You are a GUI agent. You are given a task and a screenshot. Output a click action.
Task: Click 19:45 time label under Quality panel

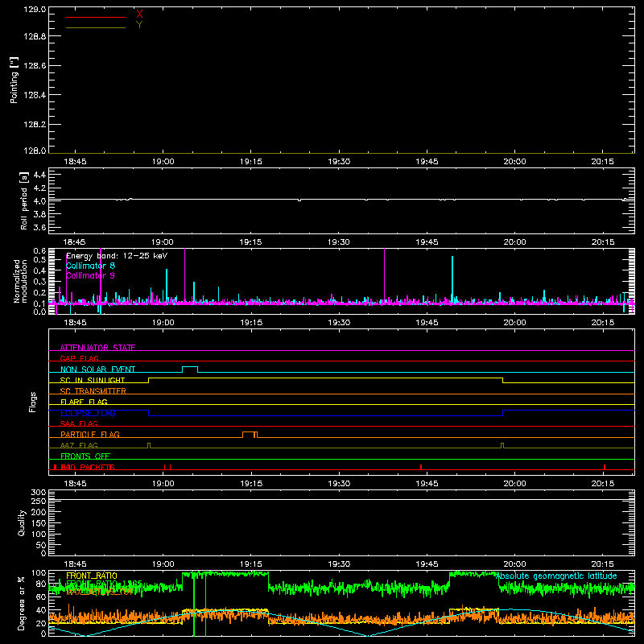(x=427, y=564)
